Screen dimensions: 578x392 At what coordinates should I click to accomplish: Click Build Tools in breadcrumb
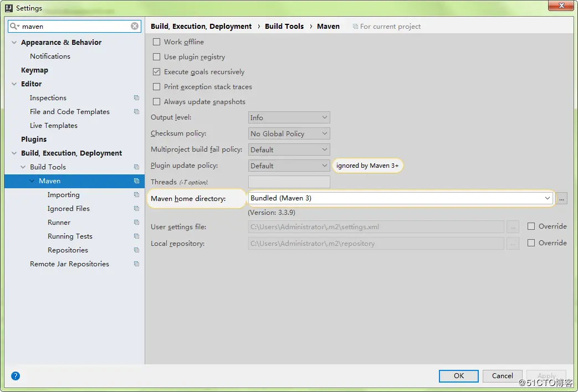(284, 26)
